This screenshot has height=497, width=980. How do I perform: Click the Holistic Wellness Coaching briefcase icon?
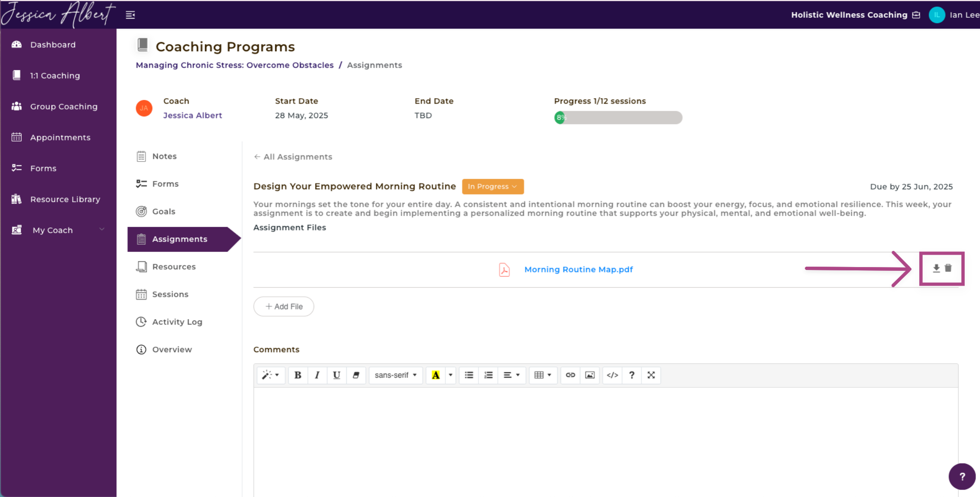[x=916, y=15]
